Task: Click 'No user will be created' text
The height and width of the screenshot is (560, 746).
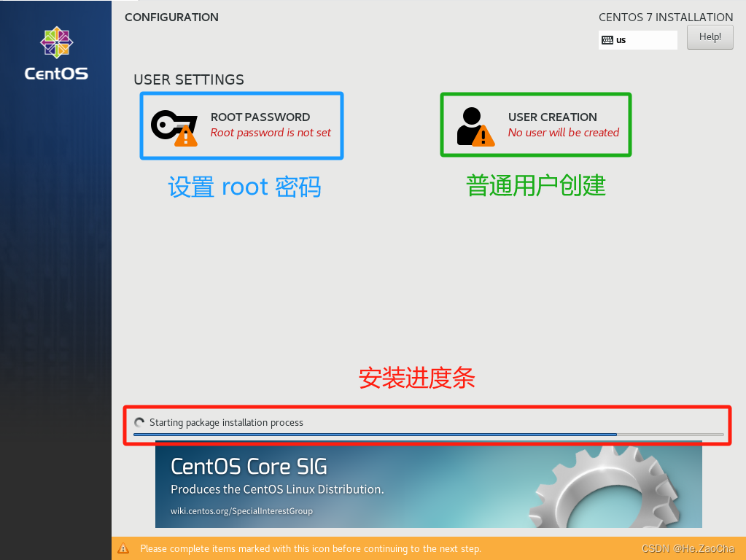Action: tap(563, 133)
